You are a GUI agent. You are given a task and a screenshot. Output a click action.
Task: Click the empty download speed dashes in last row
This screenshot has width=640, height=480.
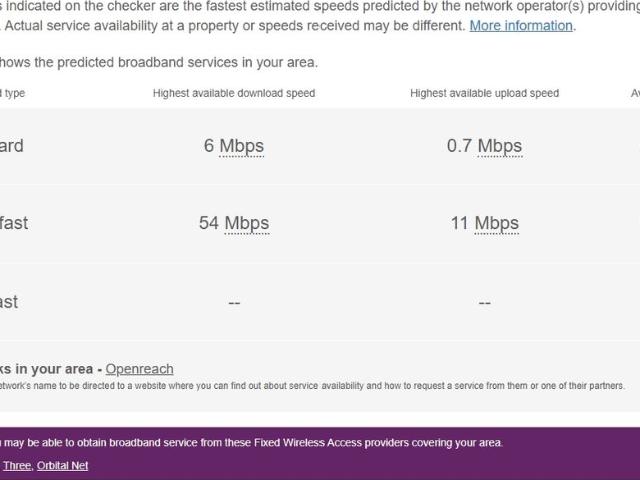point(234,302)
